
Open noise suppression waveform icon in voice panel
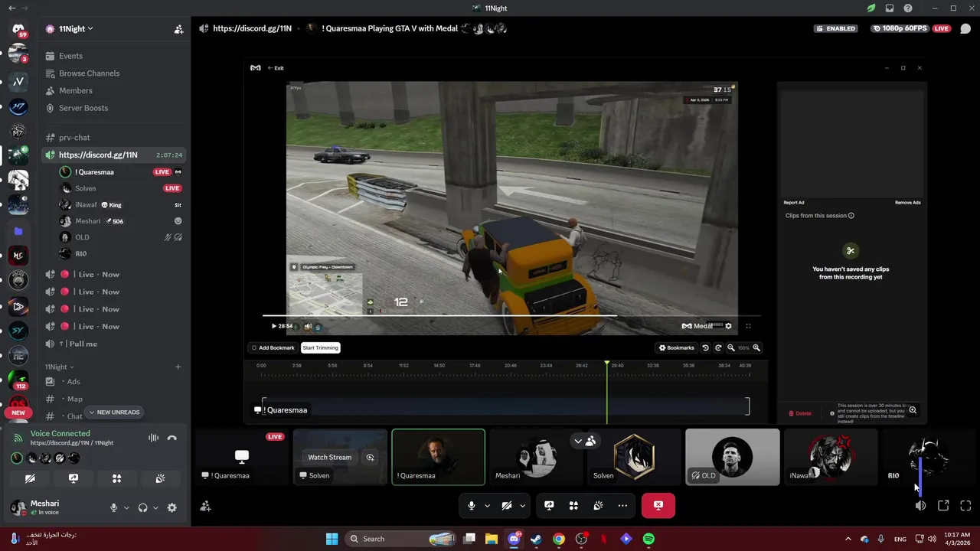pos(154,438)
